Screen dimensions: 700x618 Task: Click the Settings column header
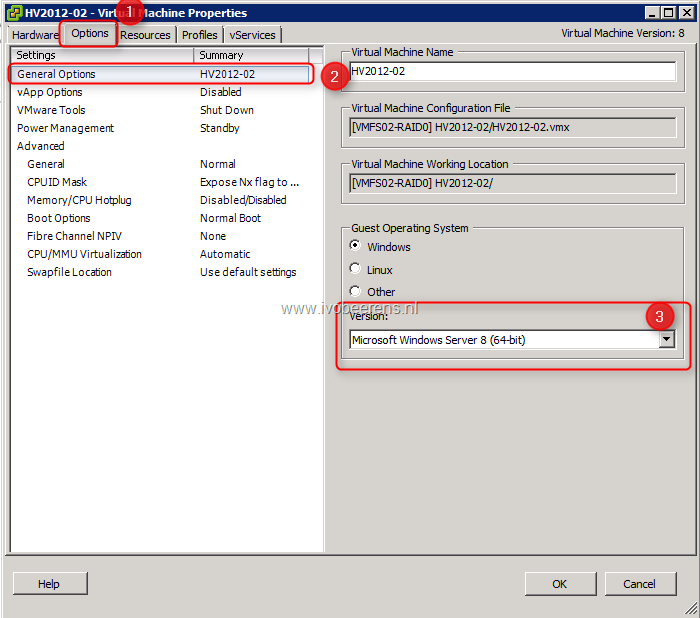coord(102,55)
